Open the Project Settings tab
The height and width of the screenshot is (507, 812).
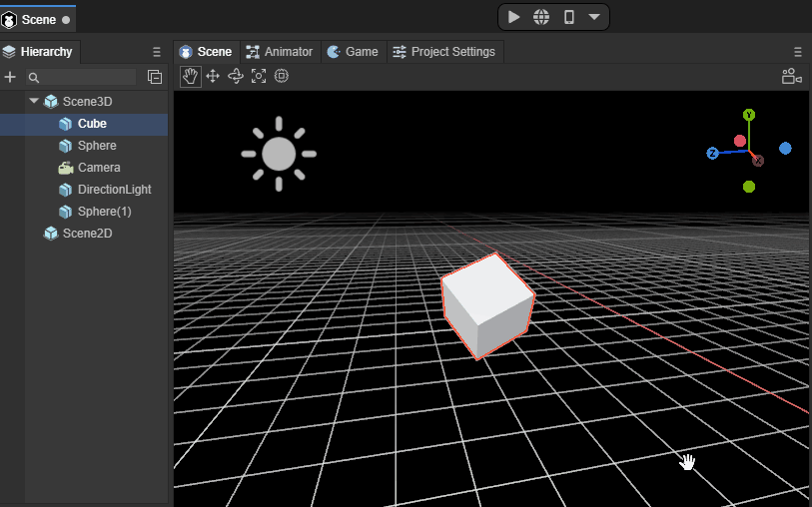(x=443, y=52)
